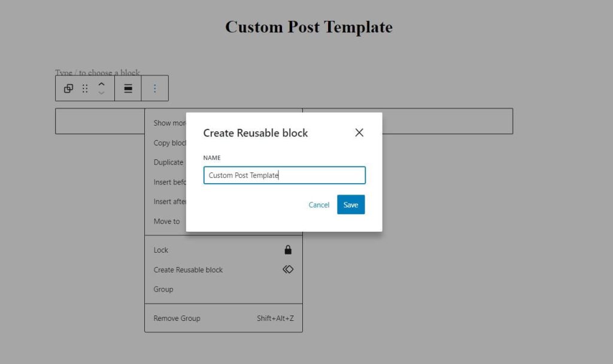Click the Custom Post Template page title
Image resolution: width=613 pixels, height=364 pixels.
309,27
